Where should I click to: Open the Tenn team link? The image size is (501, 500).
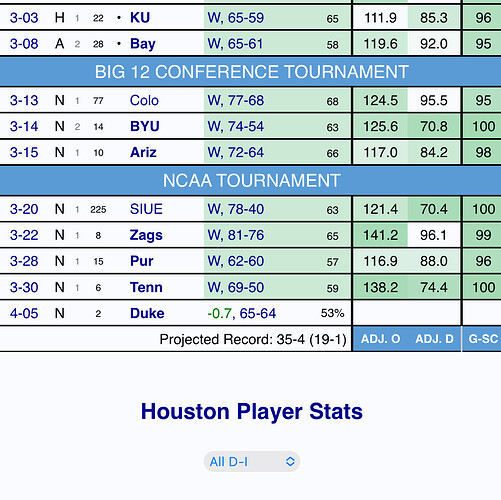pyautogui.click(x=146, y=287)
